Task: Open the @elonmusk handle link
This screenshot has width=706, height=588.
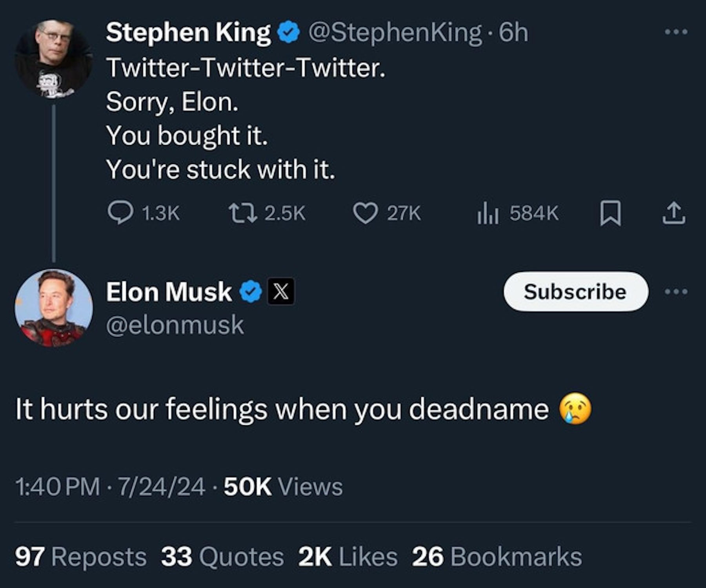Action: tap(175, 325)
